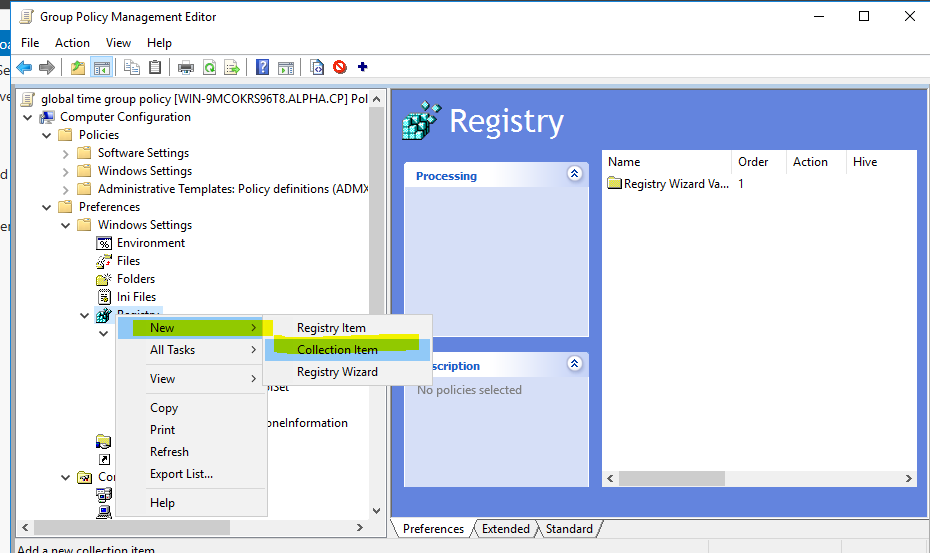Click the Computer Configuration icon
Image resolution: width=930 pixels, height=553 pixels.
(47, 117)
